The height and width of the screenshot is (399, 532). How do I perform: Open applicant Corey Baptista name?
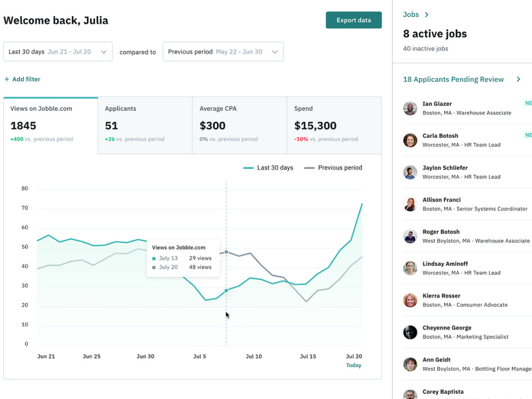pos(443,392)
